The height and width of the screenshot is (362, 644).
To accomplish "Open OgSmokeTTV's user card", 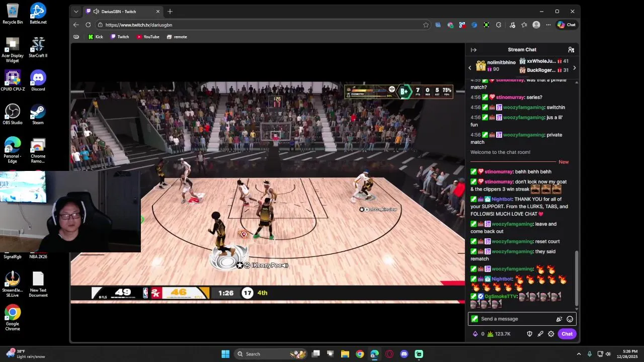I will (501, 297).
